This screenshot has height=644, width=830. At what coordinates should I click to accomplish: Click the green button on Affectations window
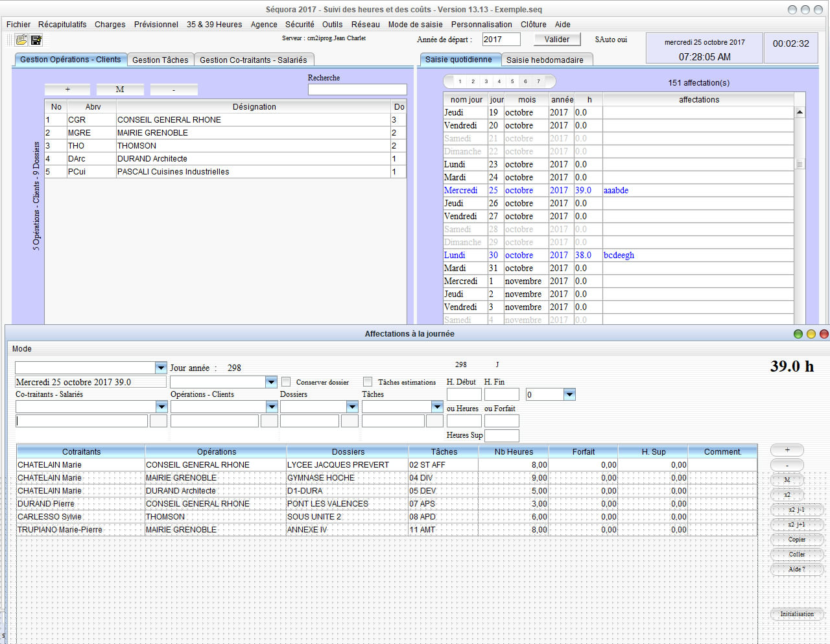[798, 334]
